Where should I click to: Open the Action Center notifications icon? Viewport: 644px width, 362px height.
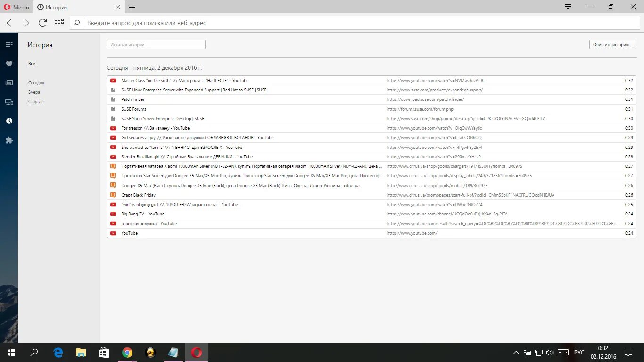[x=628, y=353]
